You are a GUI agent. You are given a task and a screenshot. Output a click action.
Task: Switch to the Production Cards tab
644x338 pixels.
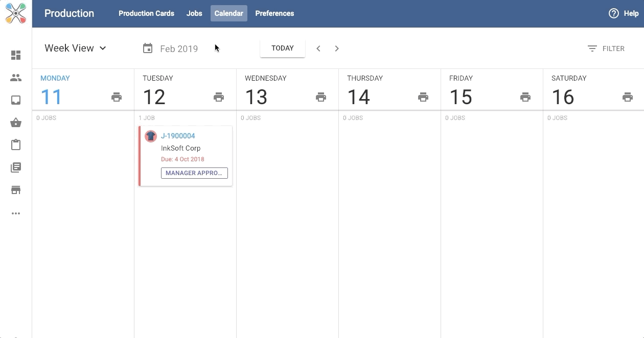[146, 13]
